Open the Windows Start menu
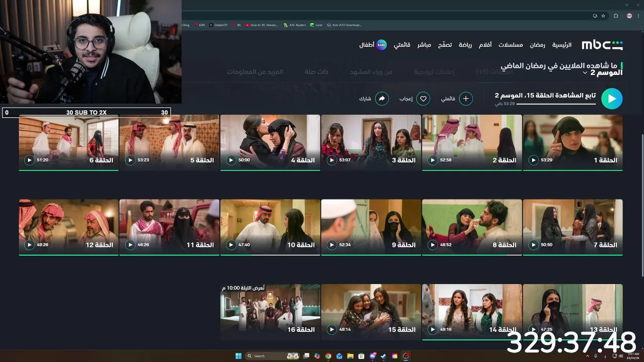 click(238, 356)
